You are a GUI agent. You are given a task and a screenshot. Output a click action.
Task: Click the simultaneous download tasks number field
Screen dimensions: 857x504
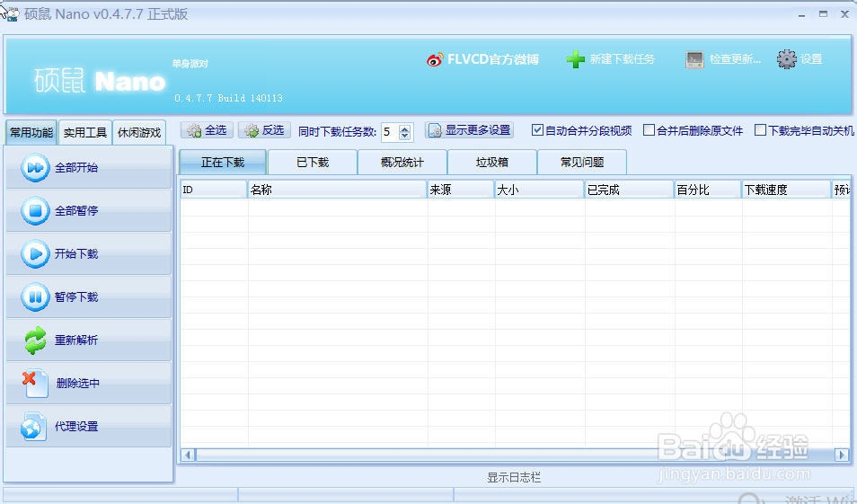[390, 132]
